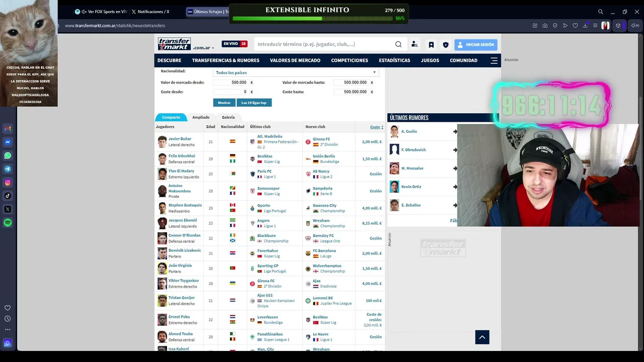Click the magnifier icon in Transfermarkt search
Image resolution: width=644 pixels, height=362 pixels.
tap(398, 44)
